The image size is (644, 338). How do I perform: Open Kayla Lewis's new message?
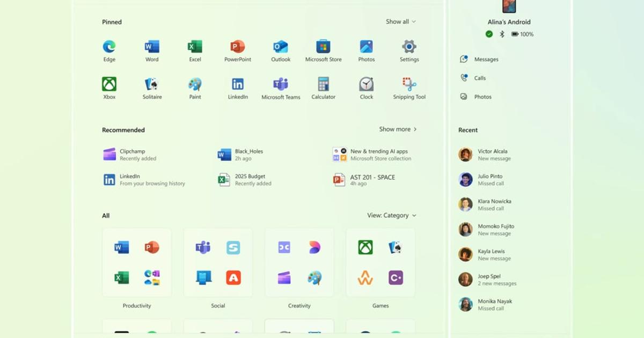486,254
